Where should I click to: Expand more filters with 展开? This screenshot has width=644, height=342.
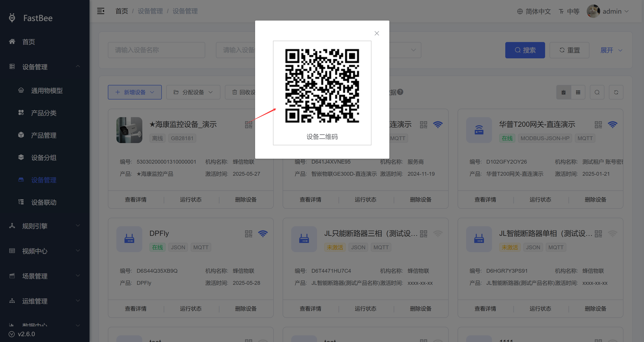(x=611, y=50)
